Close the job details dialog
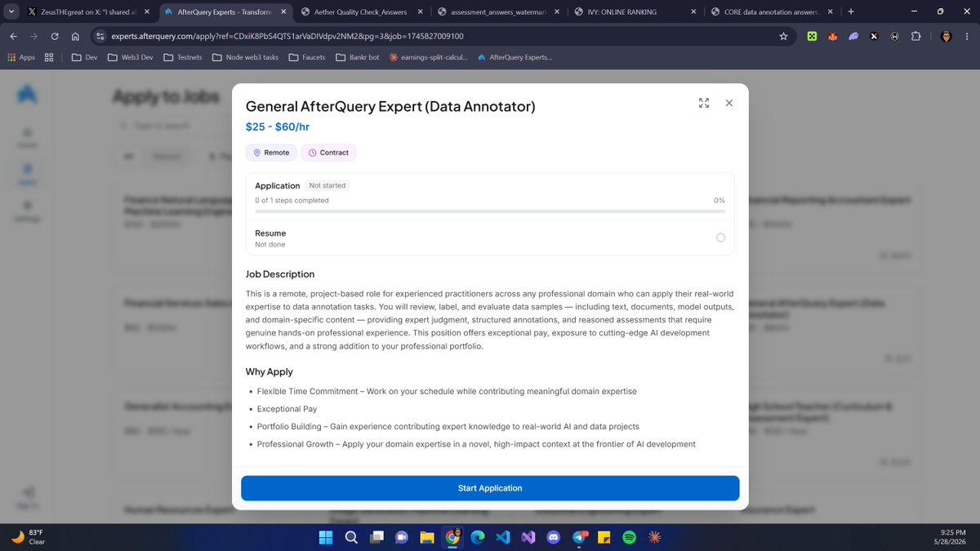Screen dimensions: 980x551 pyautogui.click(x=729, y=103)
